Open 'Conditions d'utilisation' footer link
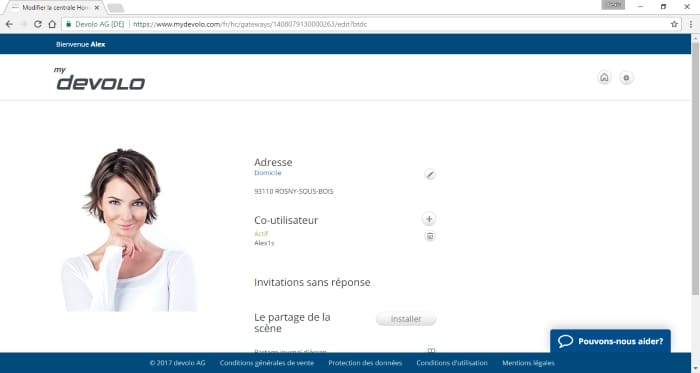 click(452, 363)
